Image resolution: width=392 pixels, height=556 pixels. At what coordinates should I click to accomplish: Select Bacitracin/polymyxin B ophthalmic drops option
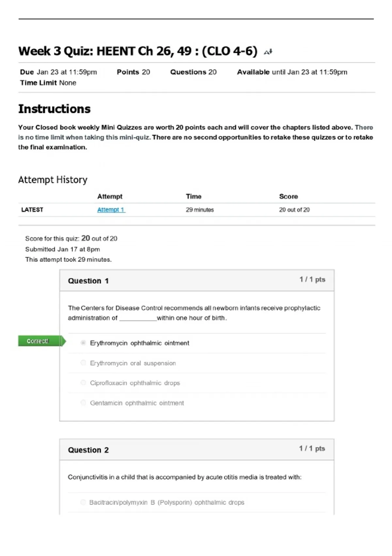[83, 502]
